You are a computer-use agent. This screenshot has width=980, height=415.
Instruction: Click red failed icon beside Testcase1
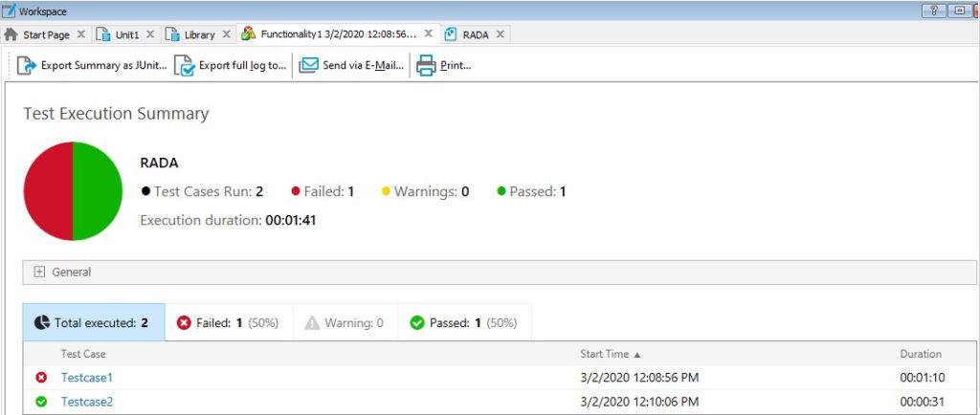41,378
